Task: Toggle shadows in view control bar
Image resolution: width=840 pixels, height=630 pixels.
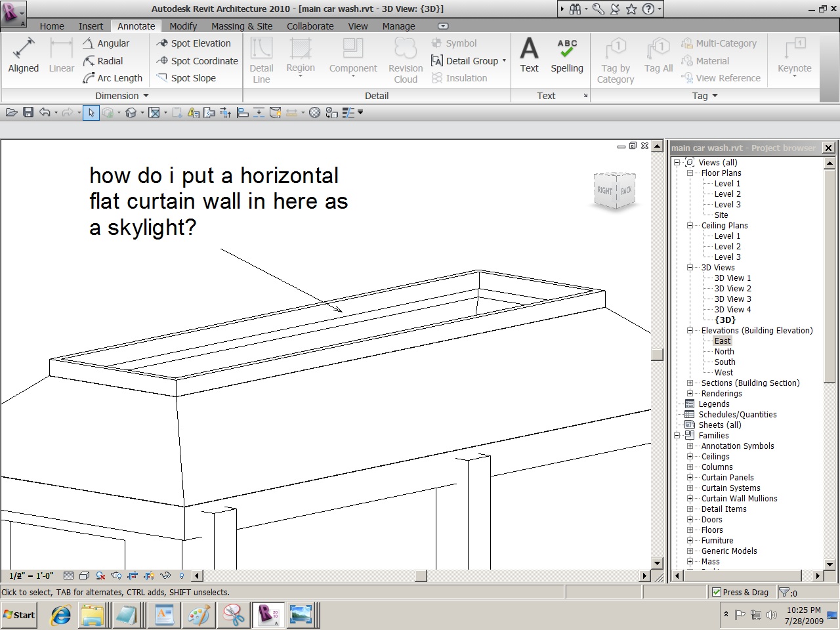Action: 100,576
